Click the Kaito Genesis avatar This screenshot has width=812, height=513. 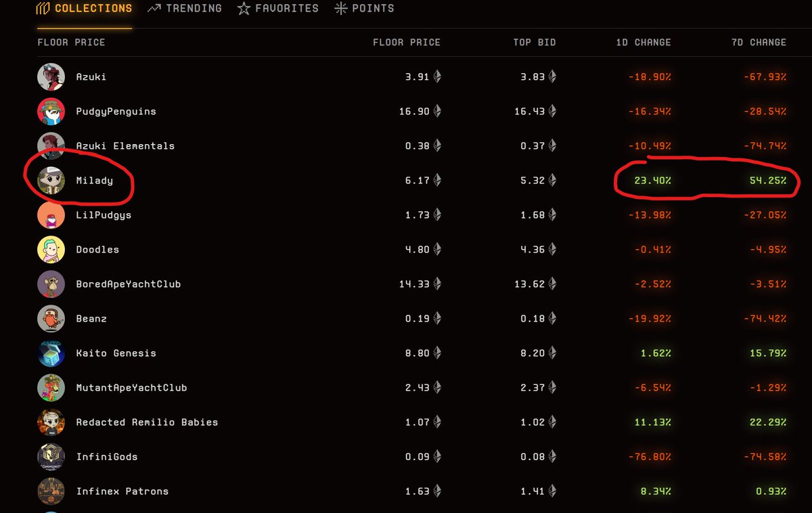51,353
